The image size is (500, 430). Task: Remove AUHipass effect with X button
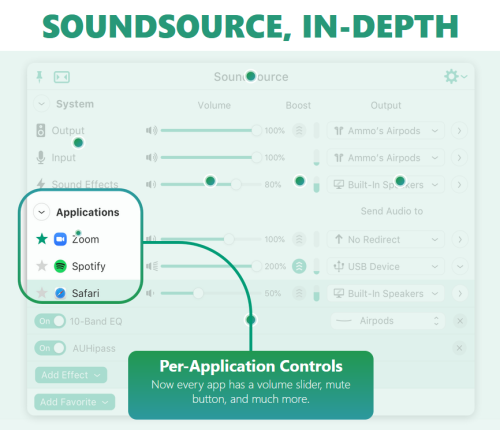click(x=459, y=348)
